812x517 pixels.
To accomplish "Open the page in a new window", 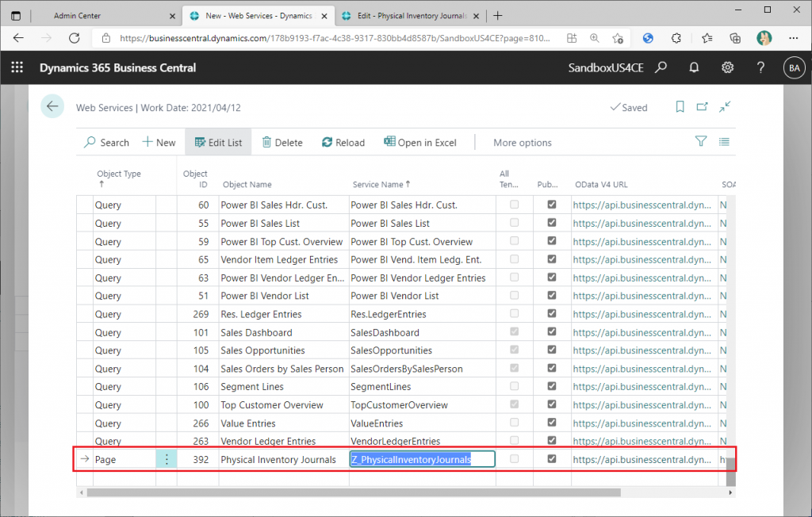I will coord(703,107).
